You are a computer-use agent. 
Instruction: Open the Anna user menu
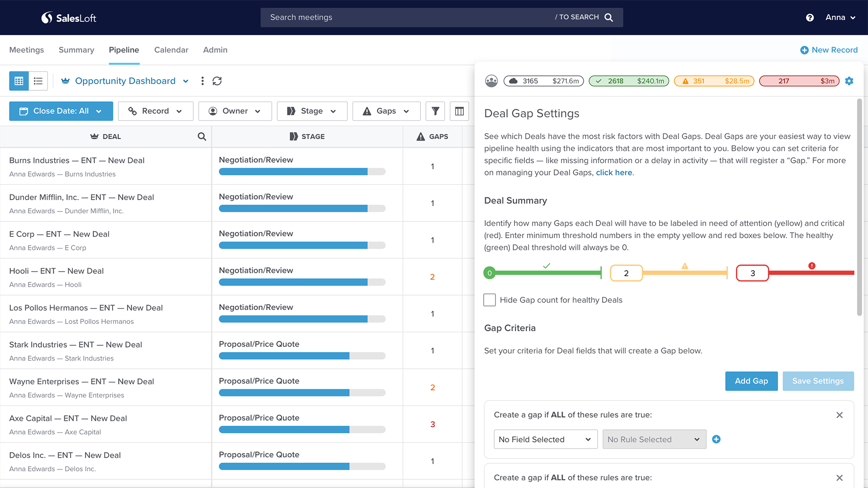pyautogui.click(x=840, y=18)
